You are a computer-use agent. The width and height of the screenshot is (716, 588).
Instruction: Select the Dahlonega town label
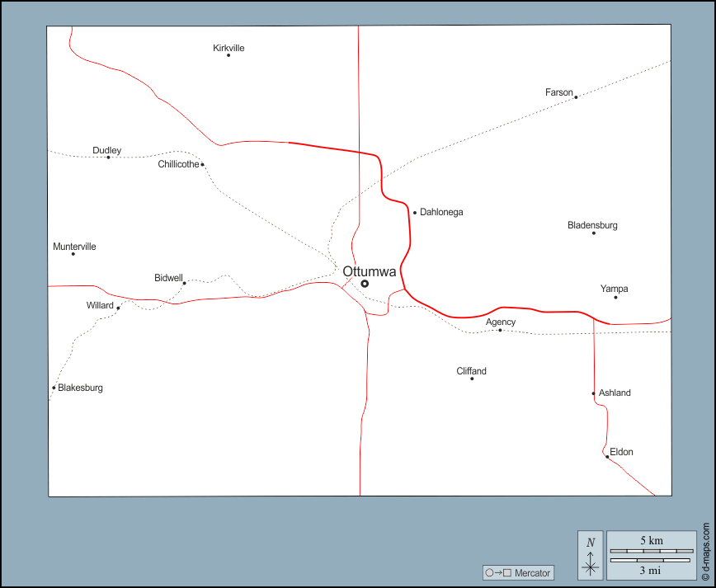coord(441,212)
